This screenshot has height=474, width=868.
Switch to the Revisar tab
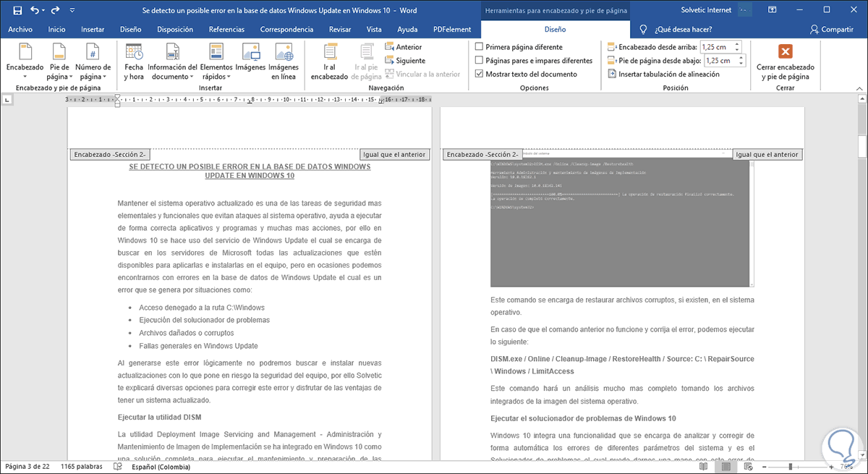(x=340, y=30)
